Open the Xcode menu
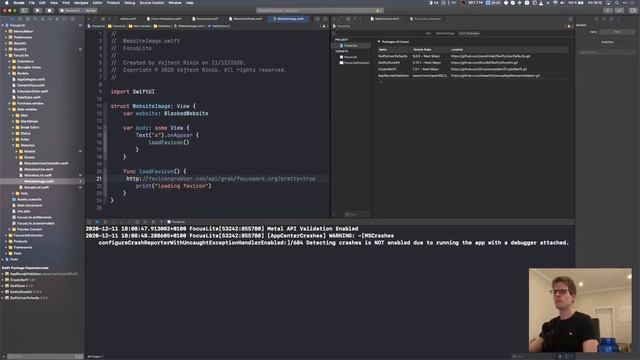The image size is (640, 360). tap(19, 3)
